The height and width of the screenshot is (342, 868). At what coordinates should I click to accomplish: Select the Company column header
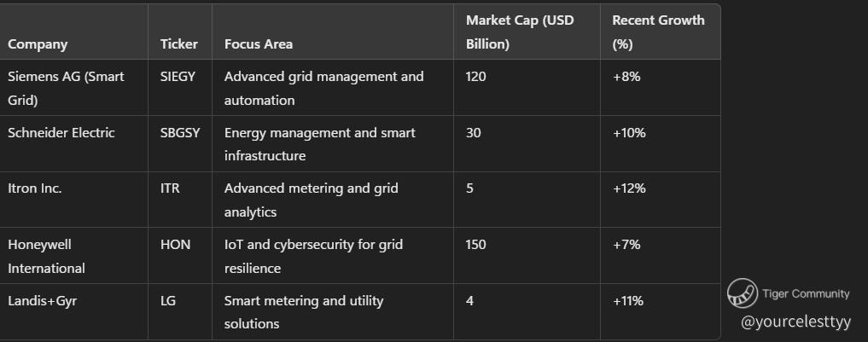(38, 44)
